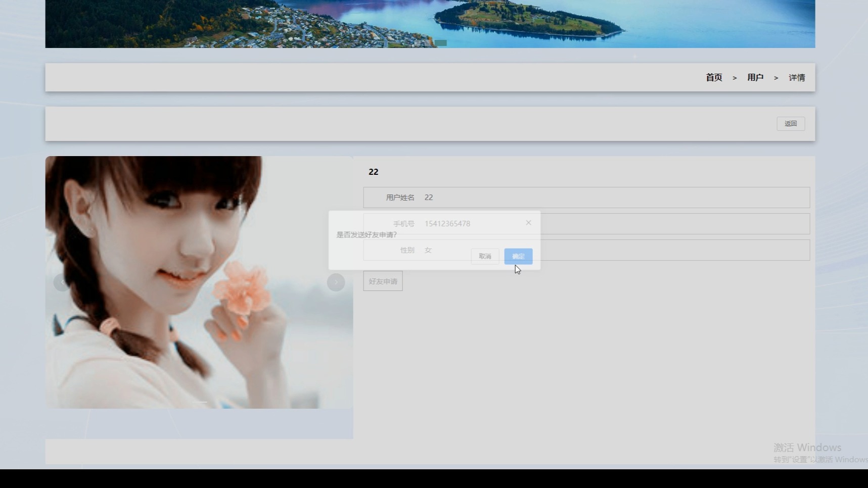Cancel the friend request dialog with 取消

click(485, 256)
